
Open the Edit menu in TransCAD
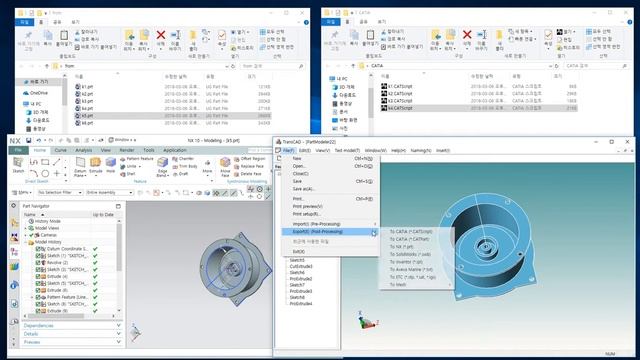point(305,151)
